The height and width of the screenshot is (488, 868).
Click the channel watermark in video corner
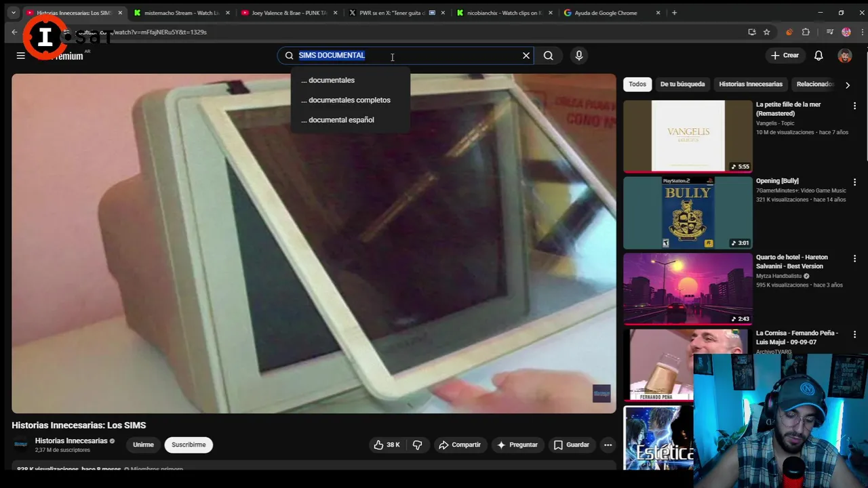(601, 393)
